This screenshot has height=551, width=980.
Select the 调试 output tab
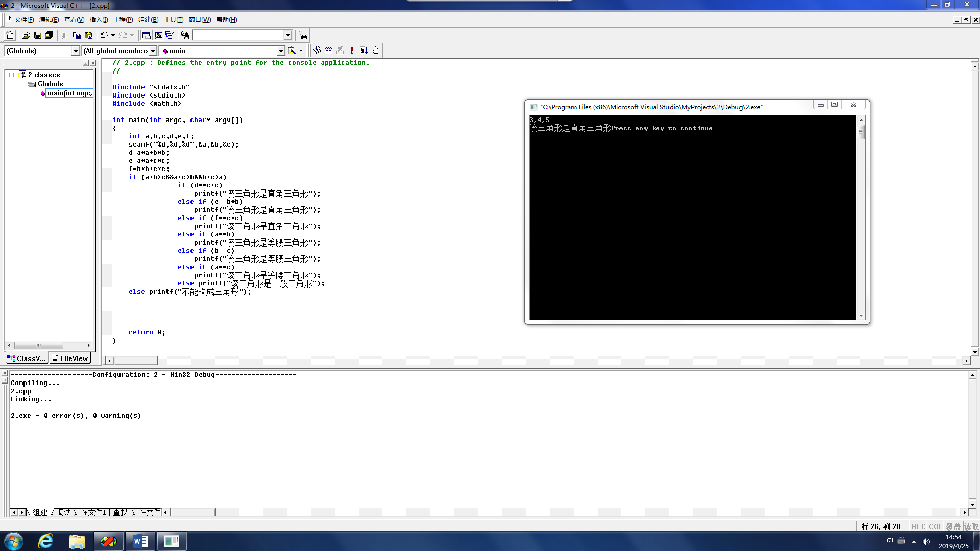(x=64, y=512)
